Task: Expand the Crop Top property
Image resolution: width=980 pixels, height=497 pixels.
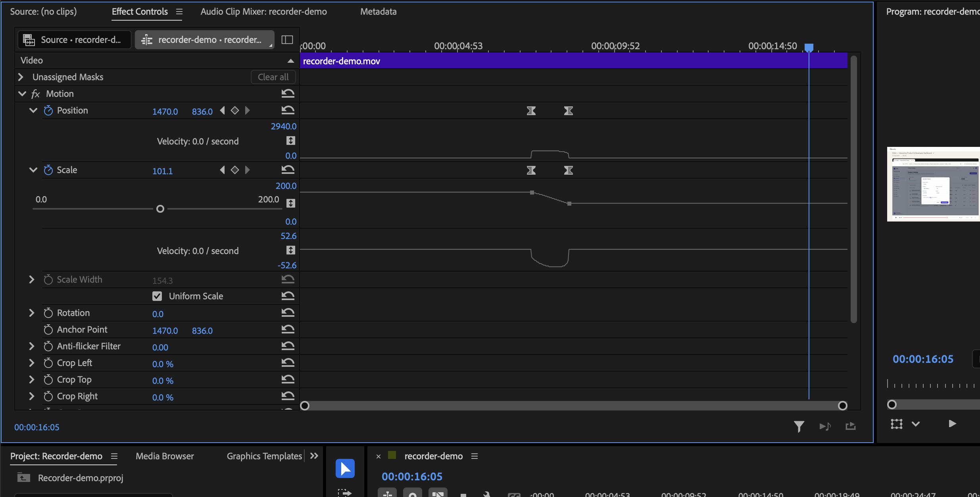Action: point(32,379)
